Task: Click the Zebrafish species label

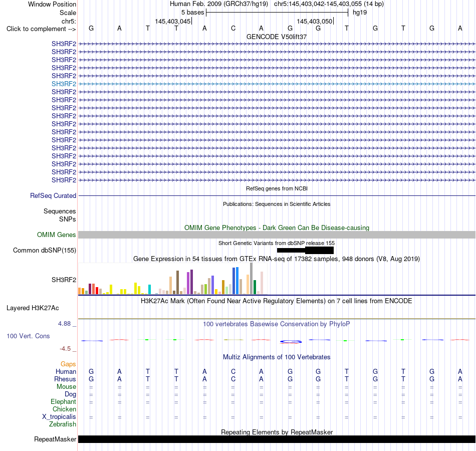Action: pos(63,424)
